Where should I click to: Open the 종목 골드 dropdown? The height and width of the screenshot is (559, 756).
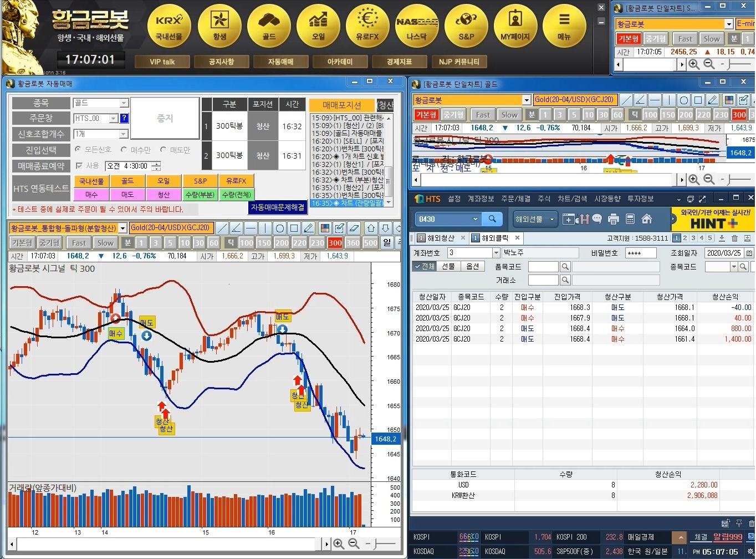tap(124, 103)
